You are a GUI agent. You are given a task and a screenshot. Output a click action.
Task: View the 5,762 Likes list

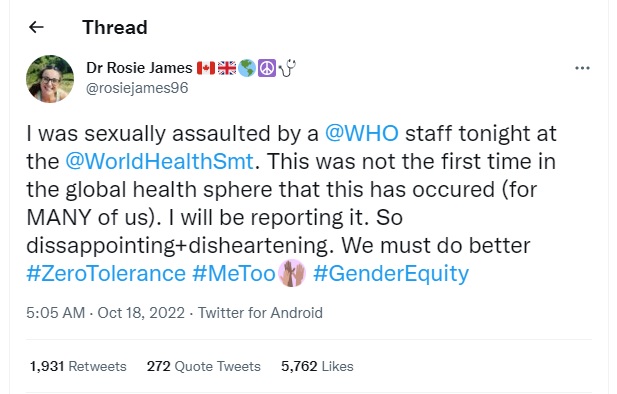click(317, 366)
